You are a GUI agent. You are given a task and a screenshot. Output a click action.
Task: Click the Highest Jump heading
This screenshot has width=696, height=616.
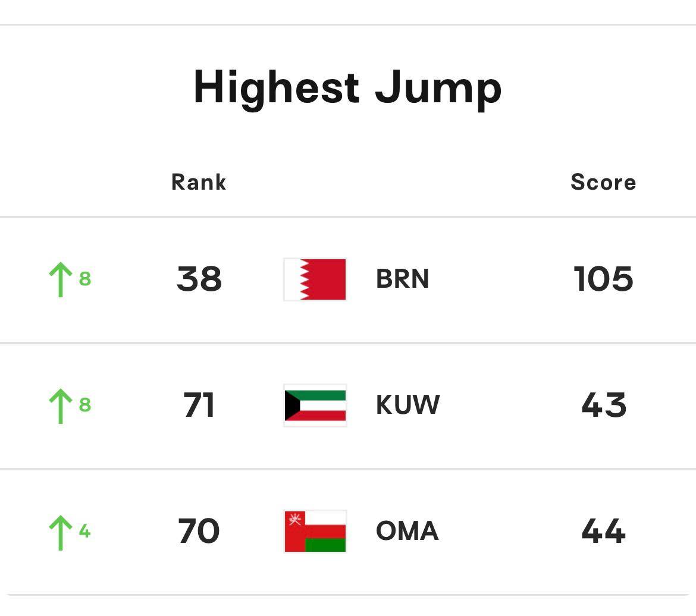(348, 88)
